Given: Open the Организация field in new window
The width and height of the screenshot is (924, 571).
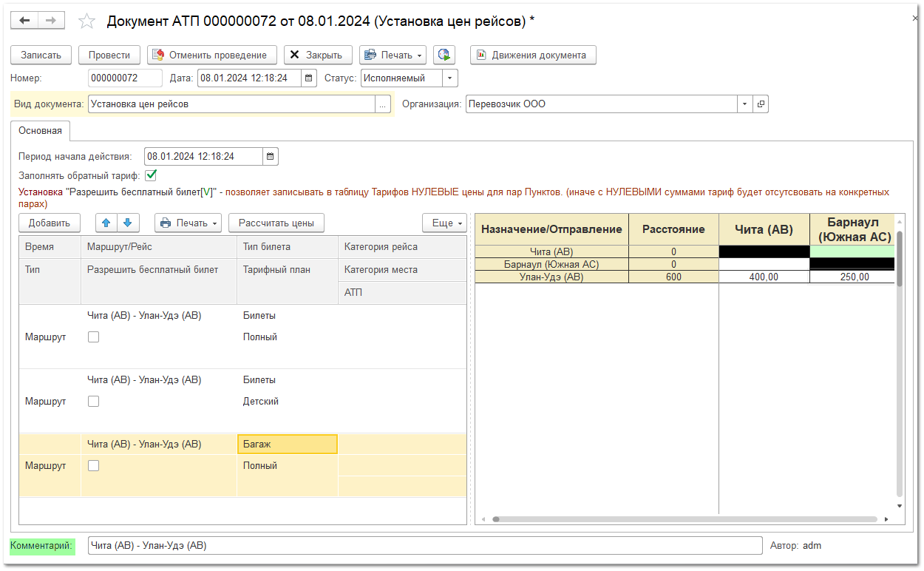Looking at the screenshot, I should pyautogui.click(x=760, y=104).
